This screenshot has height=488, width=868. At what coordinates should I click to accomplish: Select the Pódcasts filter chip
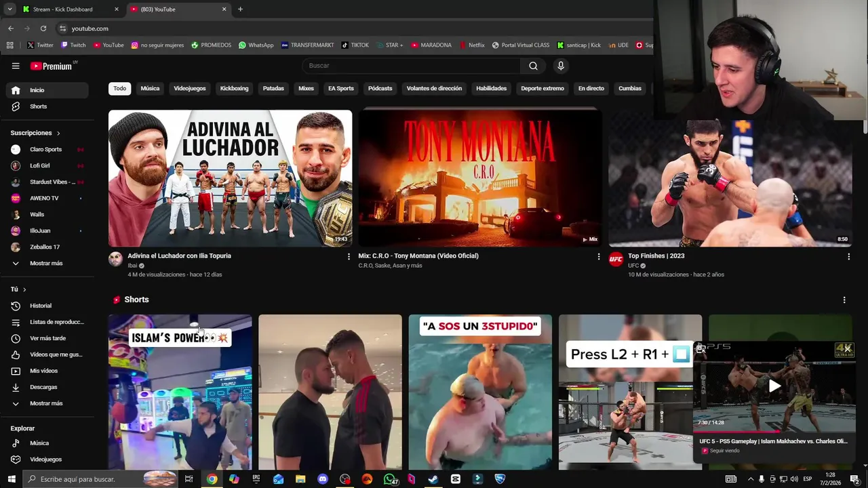point(380,89)
